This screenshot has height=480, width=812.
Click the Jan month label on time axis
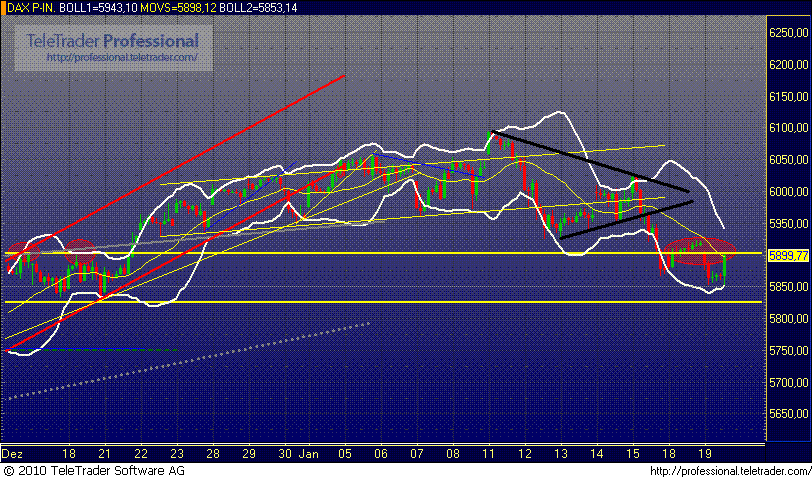309,454
